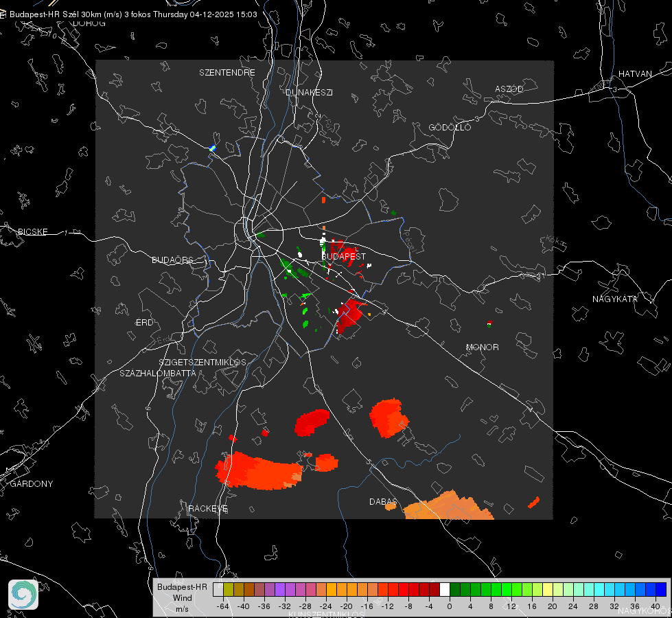Click the pale yellow legend swatch near 20
Viewport: 672px width, 618px height.
(x=548, y=590)
